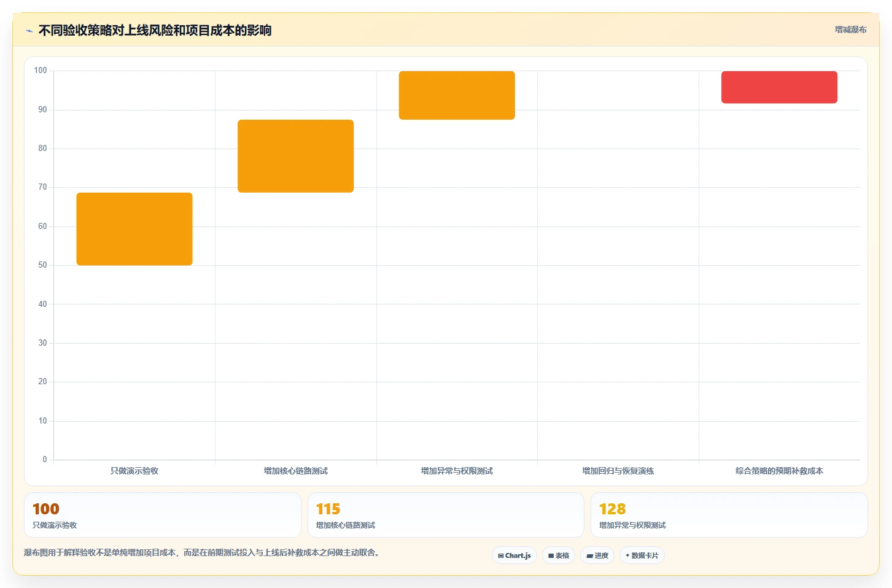Click the icon before the chart title
The width and height of the screenshot is (892, 588).
(29, 31)
